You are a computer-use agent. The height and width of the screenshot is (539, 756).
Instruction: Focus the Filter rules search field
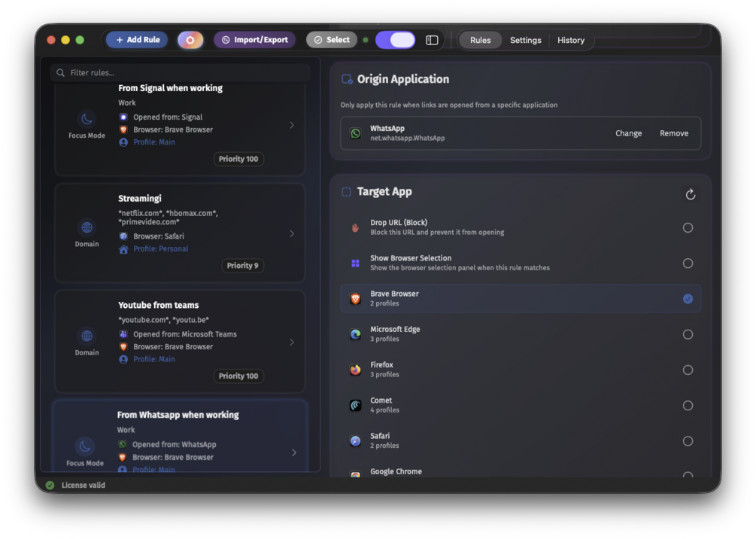181,72
